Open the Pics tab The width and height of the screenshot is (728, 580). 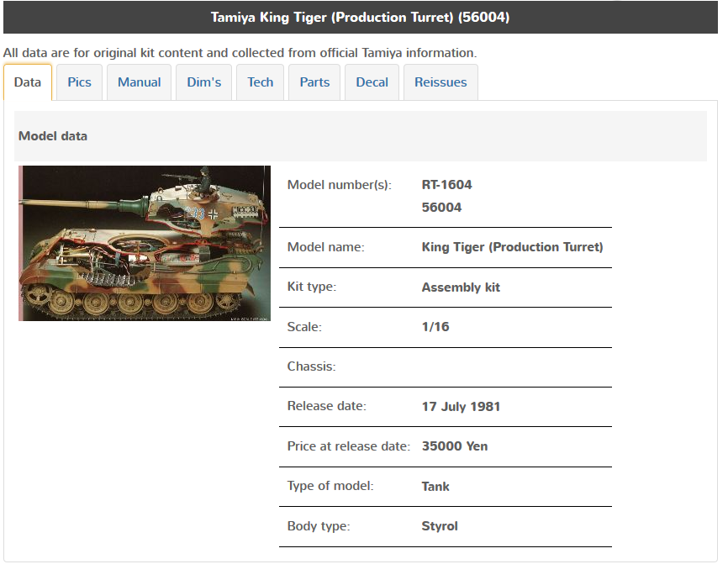(x=79, y=82)
